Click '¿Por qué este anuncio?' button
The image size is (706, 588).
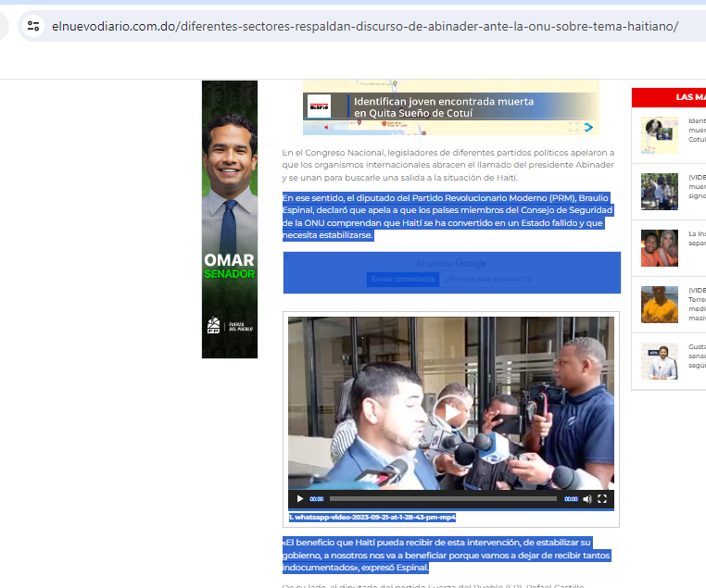click(x=488, y=279)
